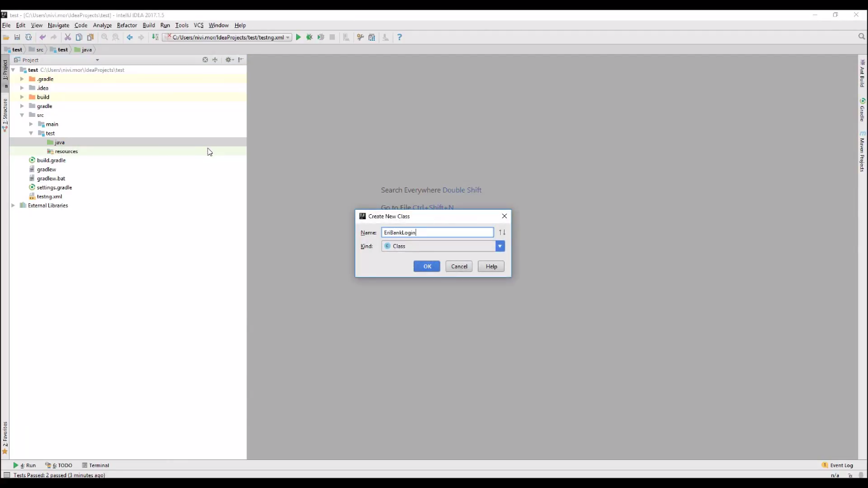Viewport: 868px width, 488px height.
Task: Click Help in Create New Class dialog
Action: [x=491, y=266]
